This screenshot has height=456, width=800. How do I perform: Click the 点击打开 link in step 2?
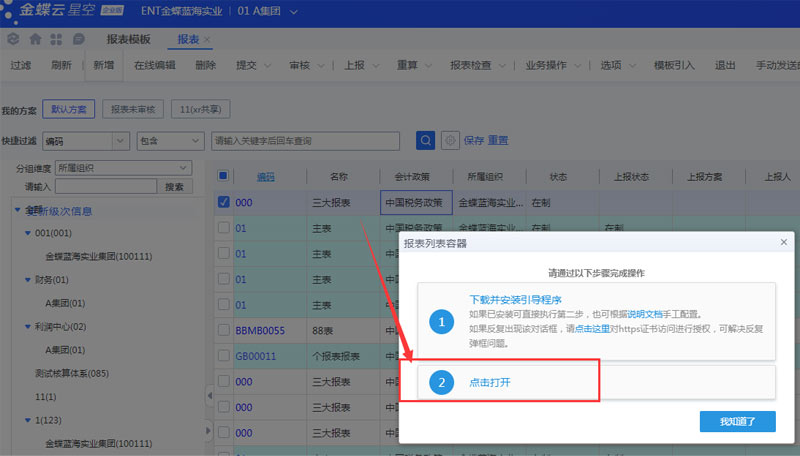point(490,382)
